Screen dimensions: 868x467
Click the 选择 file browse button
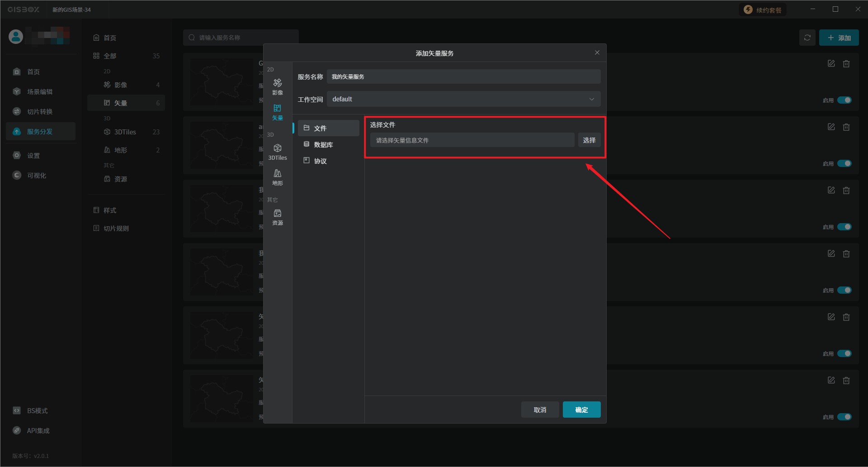[589, 140]
